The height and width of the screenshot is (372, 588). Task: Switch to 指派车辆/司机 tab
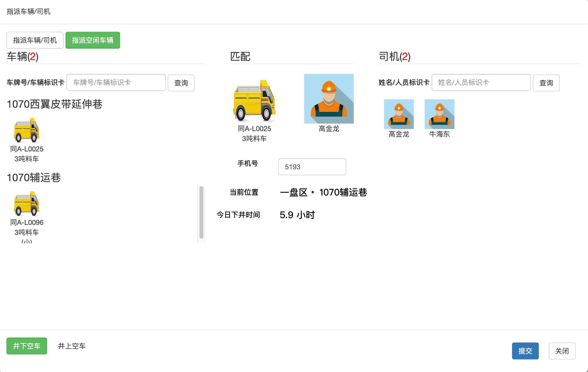click(x=35, y=40)
